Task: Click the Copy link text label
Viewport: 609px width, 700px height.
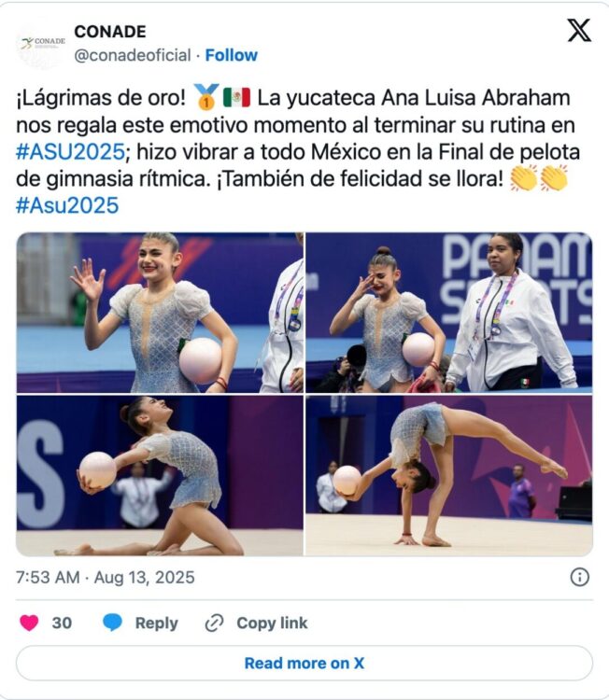Action: [272, 623]
